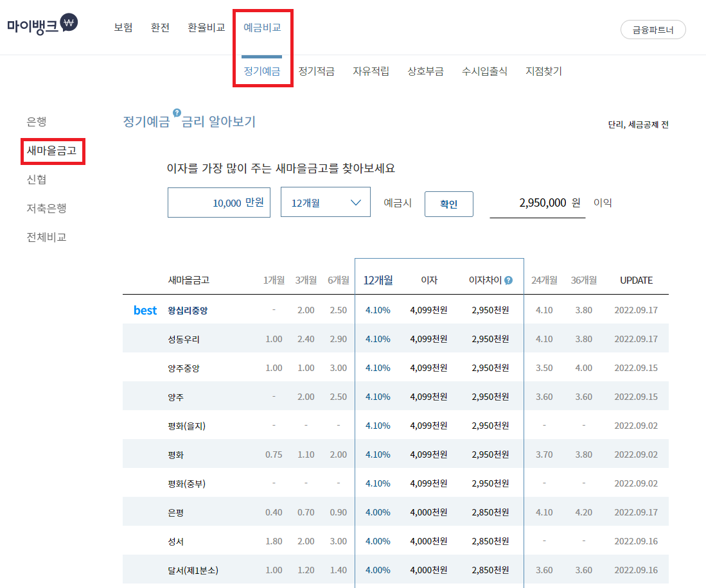The image size is (706, 588).
Task: Click 성서's 1개월 rate 1.80
Action: (274, 541)
